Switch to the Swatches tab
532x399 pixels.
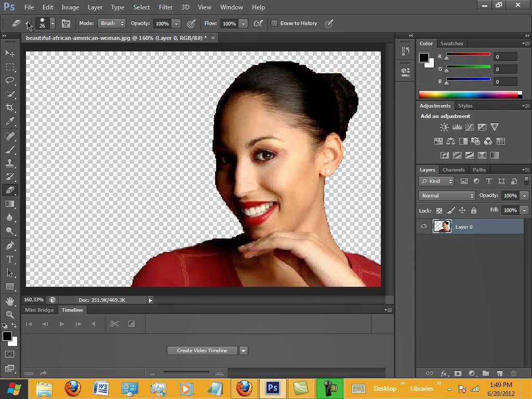451,44
